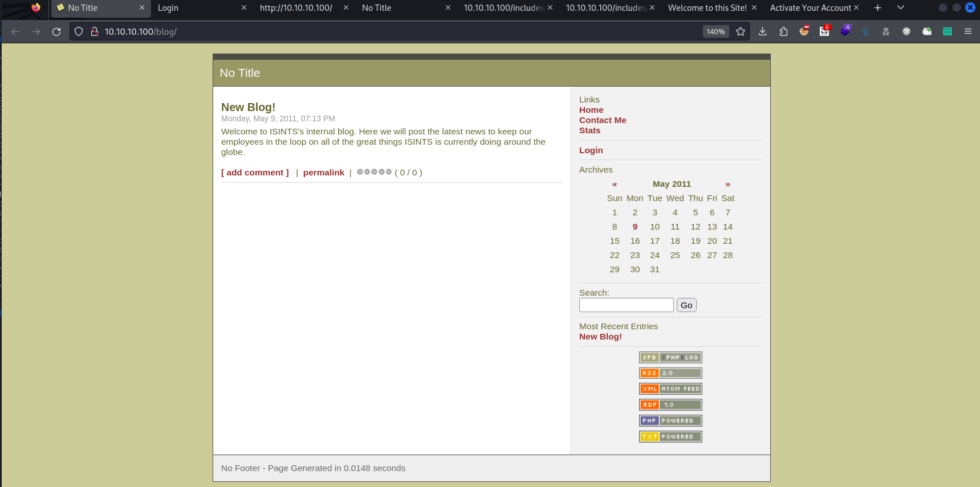Open the Login link in the sidebar
This screenshot has width=980, height=487.
[591, 150]
